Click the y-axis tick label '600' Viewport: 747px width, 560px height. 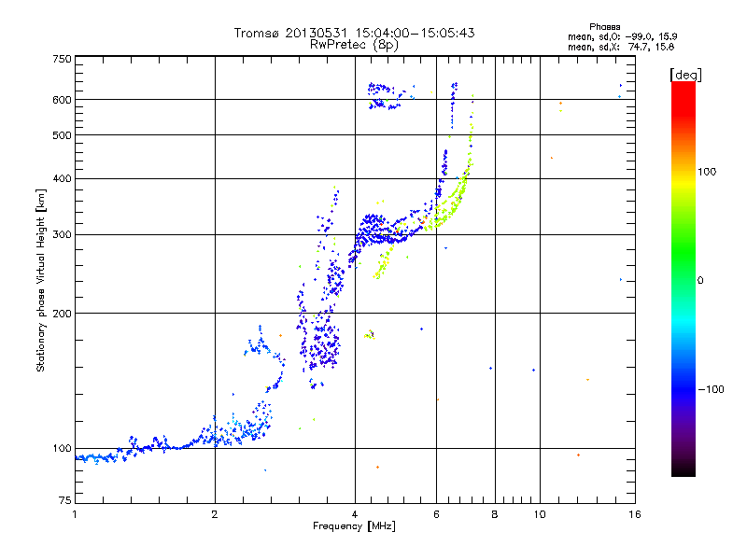click(62, 100)
